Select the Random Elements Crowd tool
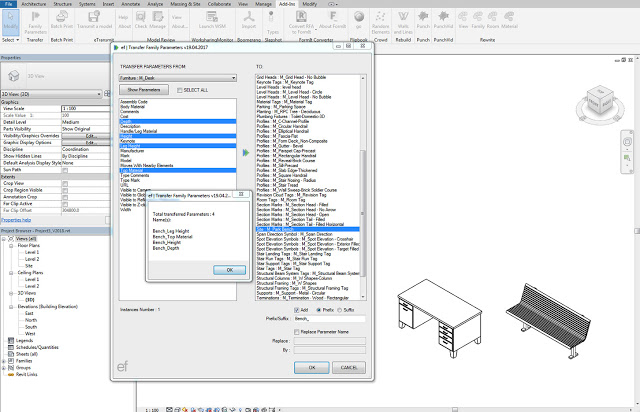 coord(380,23)
